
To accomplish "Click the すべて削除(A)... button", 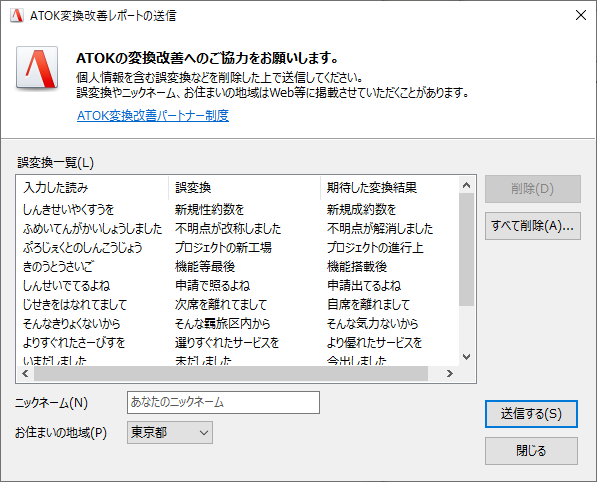I will pos(533,226).
